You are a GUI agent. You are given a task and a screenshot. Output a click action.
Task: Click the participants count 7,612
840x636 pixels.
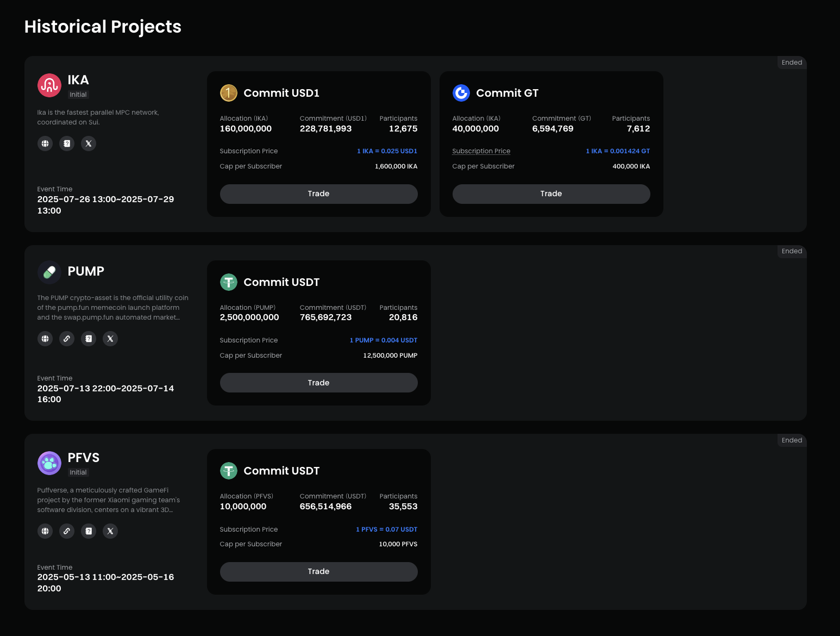pyautogui.click(x=638, y=129)
